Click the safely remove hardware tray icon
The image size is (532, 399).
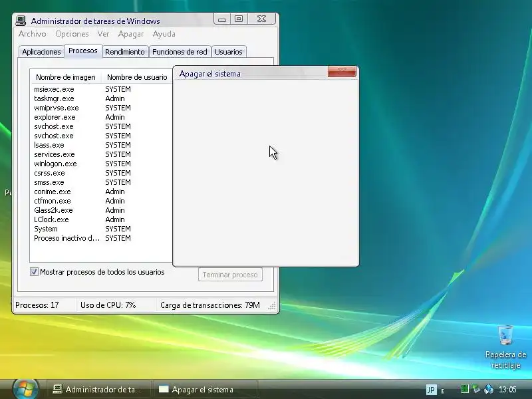tap(476, 389)
